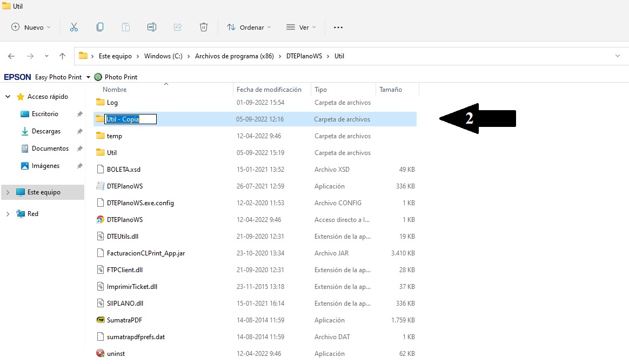Click the back navigation arrow
This screenshot has width=629, height=364.
11,56
